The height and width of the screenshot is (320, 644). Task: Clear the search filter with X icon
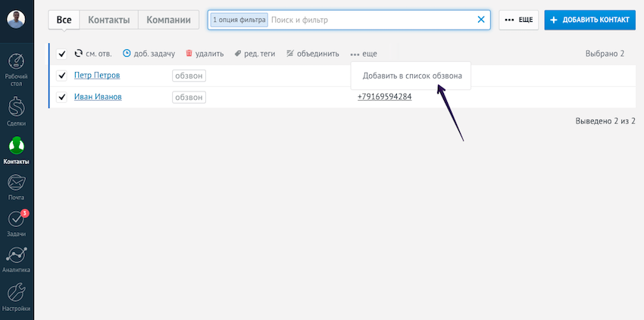pos(480,20)
